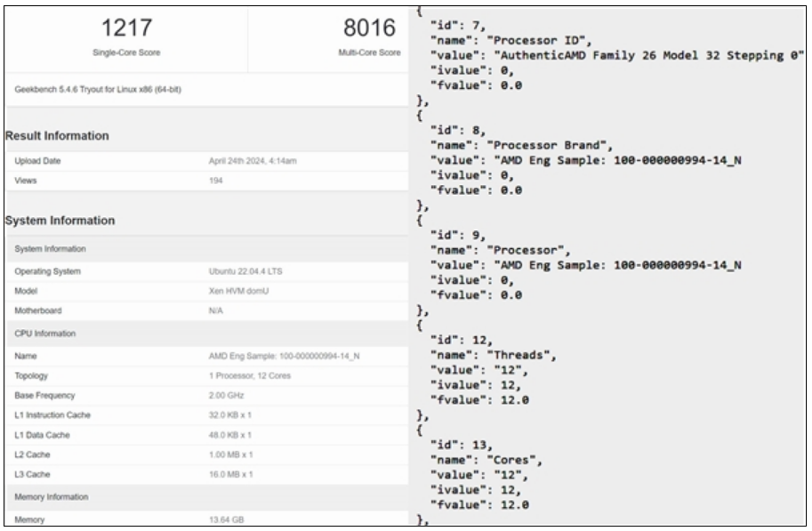Click the "Memory Information" subheading

pos(52,497)
